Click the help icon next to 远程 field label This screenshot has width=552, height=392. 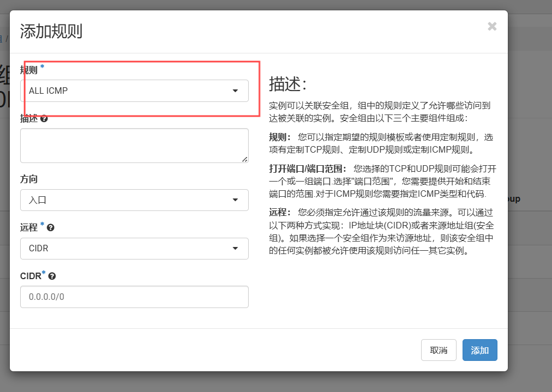pos(50,227)
